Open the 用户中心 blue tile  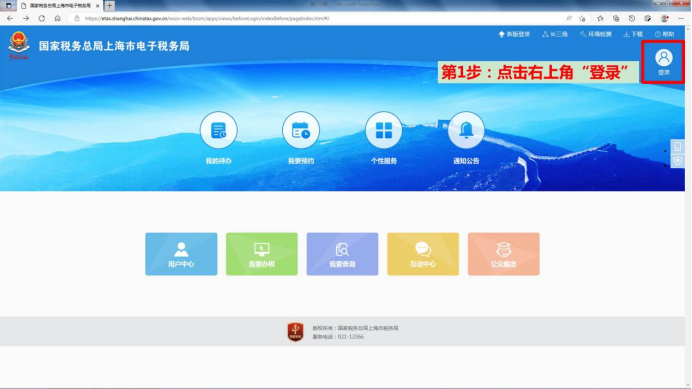point(181,254)
